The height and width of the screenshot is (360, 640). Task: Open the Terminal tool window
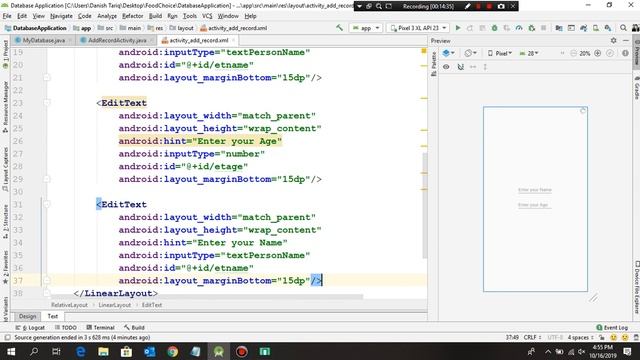point(100,327)
